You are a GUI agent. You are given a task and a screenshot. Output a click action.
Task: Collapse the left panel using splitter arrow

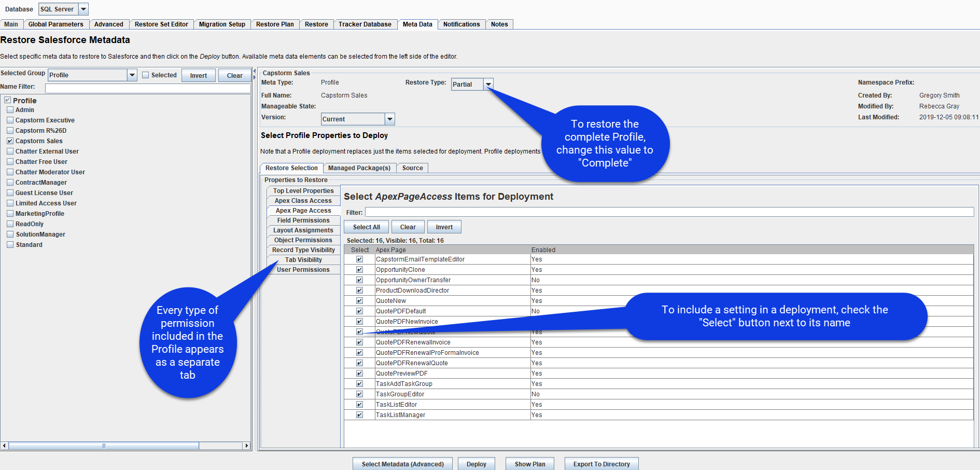254,72
